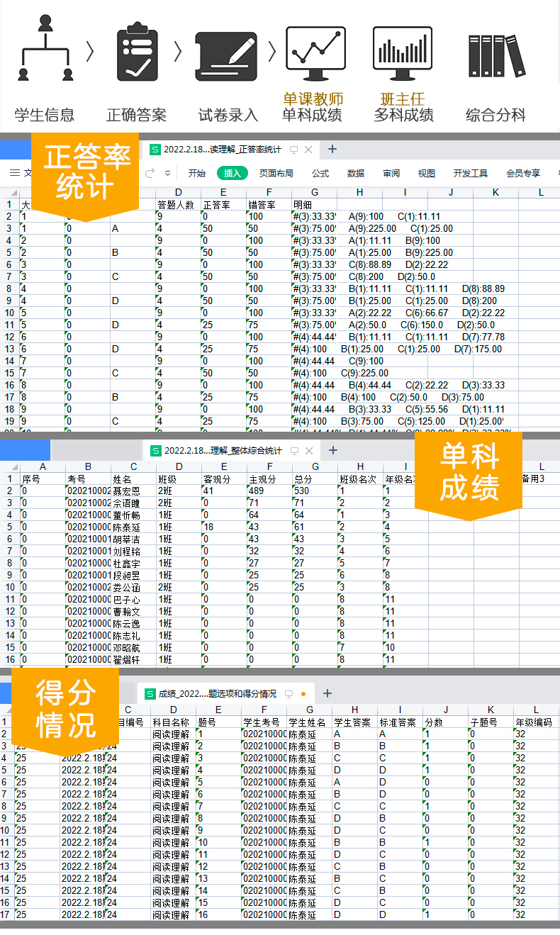Viewport: 560px width, 935px height.
Task: Open the redo dropdown arrow in toolbar
Action: click(168, 173)
